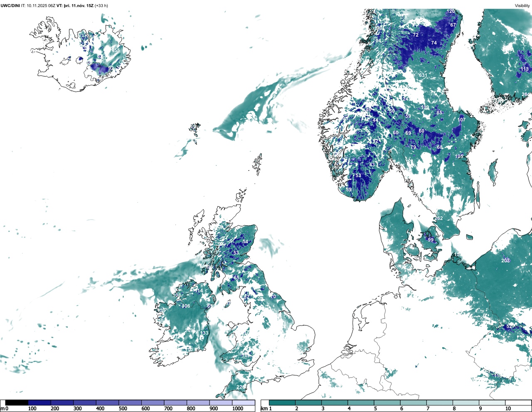The image size is (532, 412).
Task: Click the '65' value in southern Scotland
Action: [x=236, y=278]
